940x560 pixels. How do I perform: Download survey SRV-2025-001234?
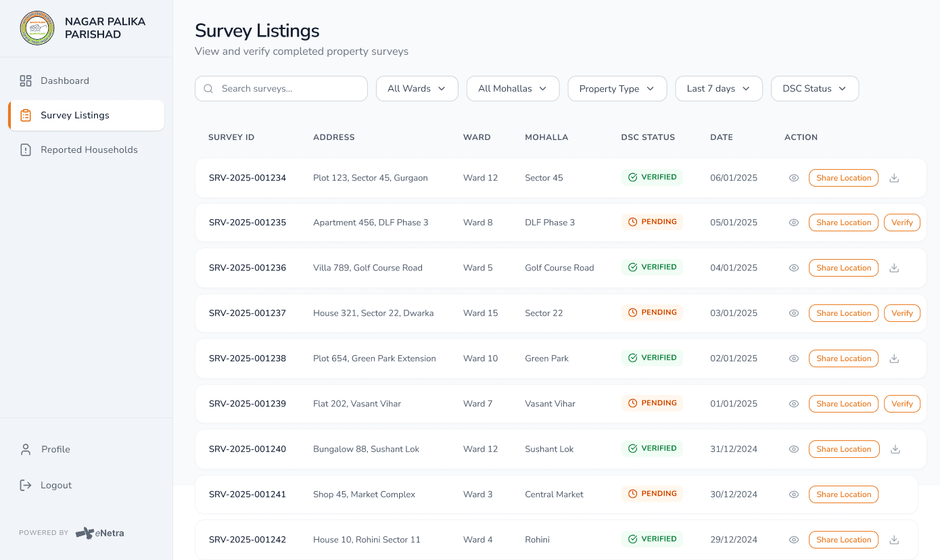click(894, 178)
